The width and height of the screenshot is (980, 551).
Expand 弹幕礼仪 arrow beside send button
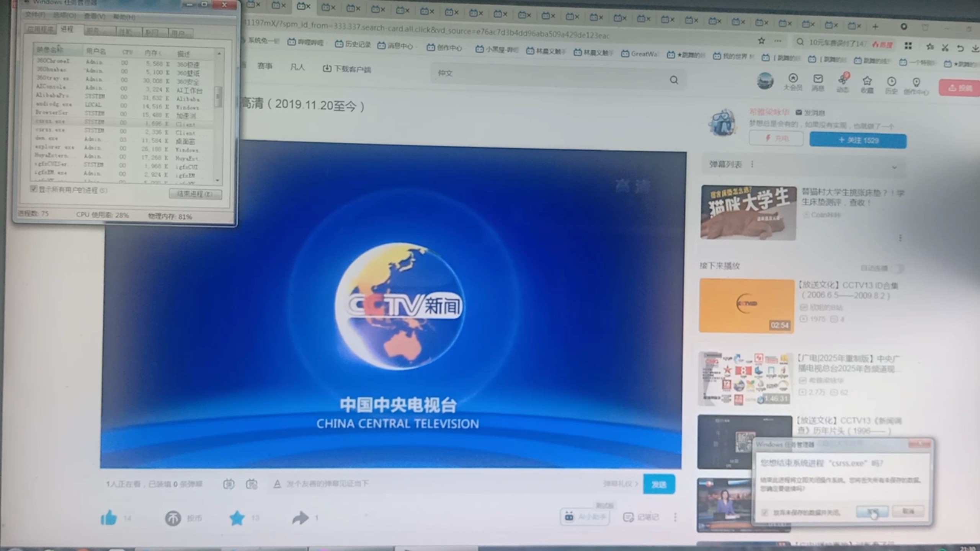pos(636,484)
